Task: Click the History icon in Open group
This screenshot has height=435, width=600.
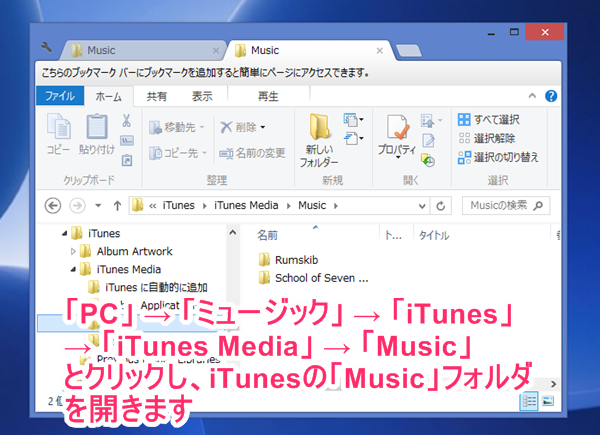Action: 428,160
